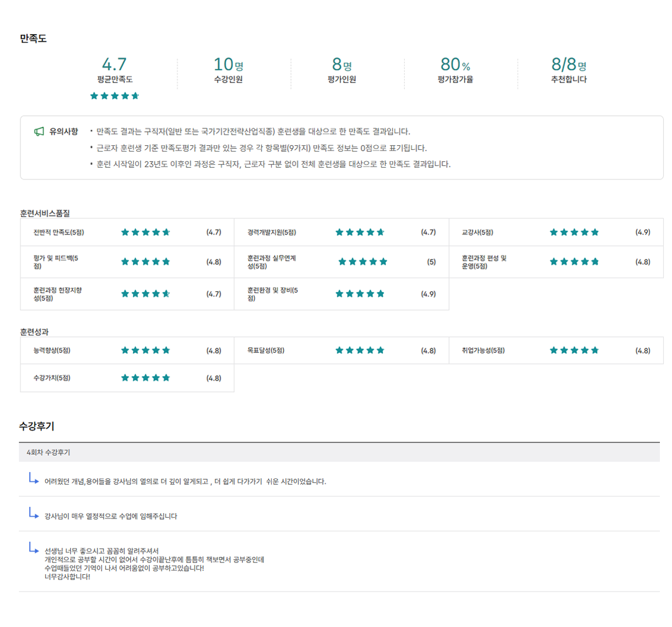Click the 수강후기 section heading
This screenshot has height=627, width=672.
click(x=37, y=426)
